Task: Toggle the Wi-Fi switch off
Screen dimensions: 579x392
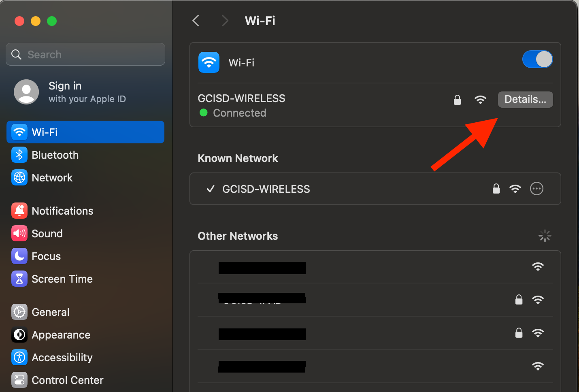Action: 537,59
